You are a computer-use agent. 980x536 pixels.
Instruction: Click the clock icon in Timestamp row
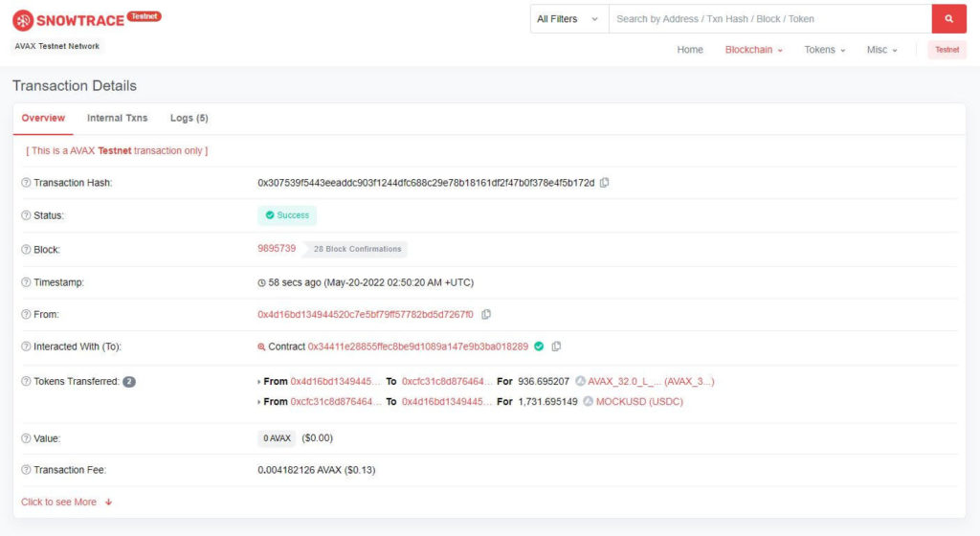[261, 283]
